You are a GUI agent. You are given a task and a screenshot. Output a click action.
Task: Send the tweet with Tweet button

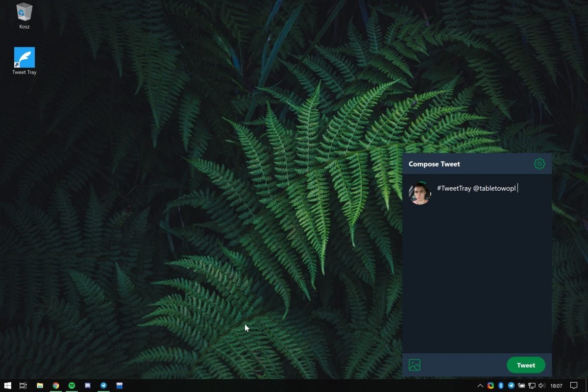[526, 365]
